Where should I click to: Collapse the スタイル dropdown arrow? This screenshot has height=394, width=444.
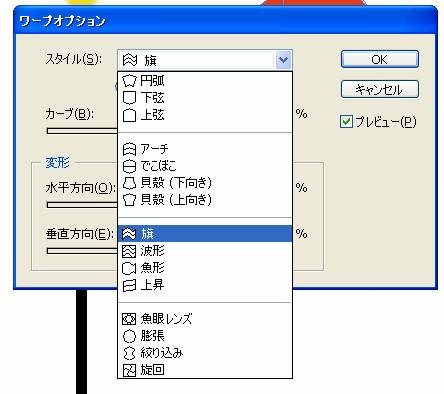pyautogui.click(x=283, y=60)
